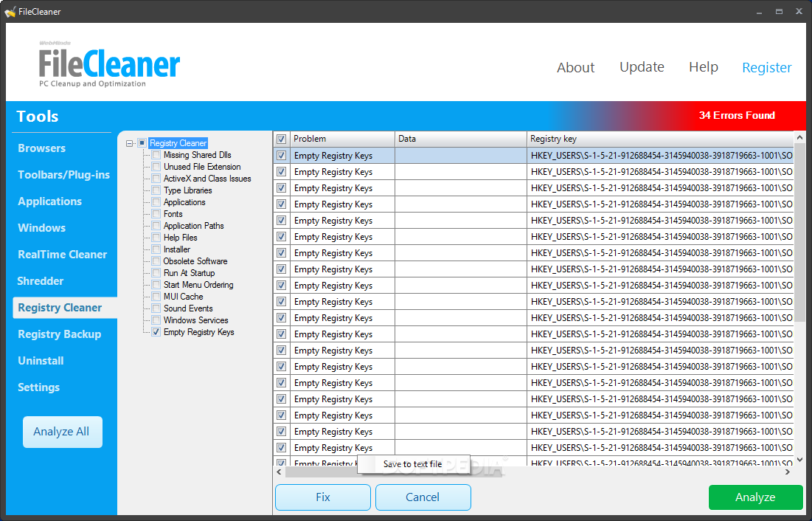Click the Tools heading

click(x=38, y=116)
